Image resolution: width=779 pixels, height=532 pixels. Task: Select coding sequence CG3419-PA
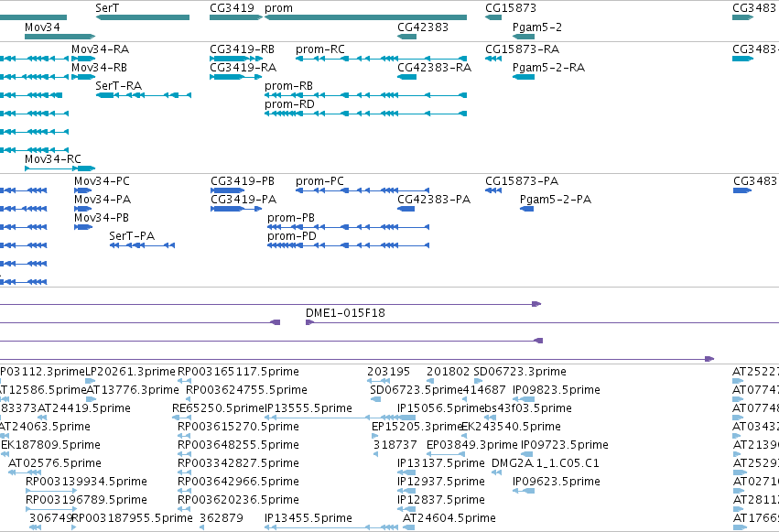[236, 209]
